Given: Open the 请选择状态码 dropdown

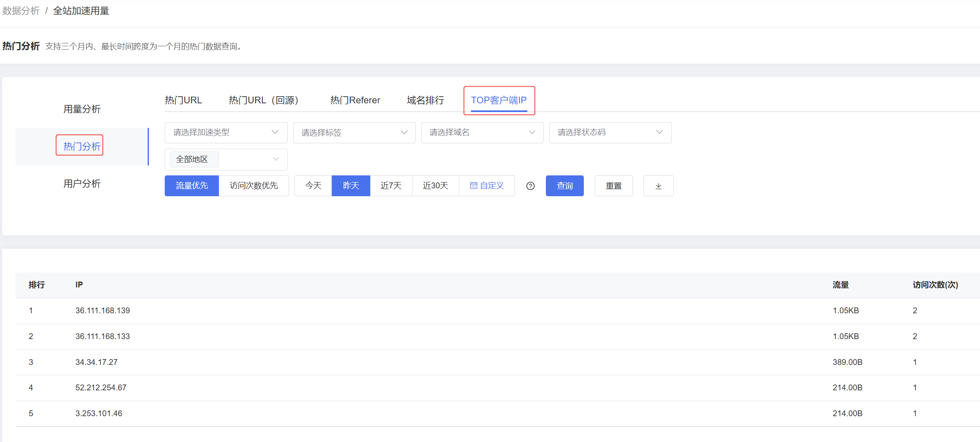Looking at the screenshot, I should click(x=611, y=132).
